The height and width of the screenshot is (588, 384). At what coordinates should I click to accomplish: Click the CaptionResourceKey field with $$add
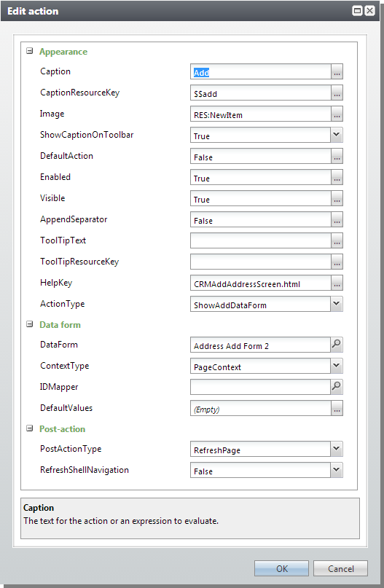(x=261, y=93)
